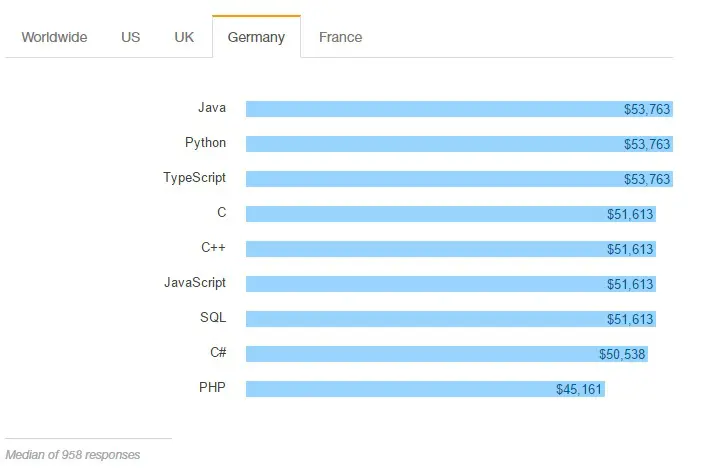Click the Java salary bar
Image resolution: width=727 pixels, height=471 pixels.
(x=459, y=109)
